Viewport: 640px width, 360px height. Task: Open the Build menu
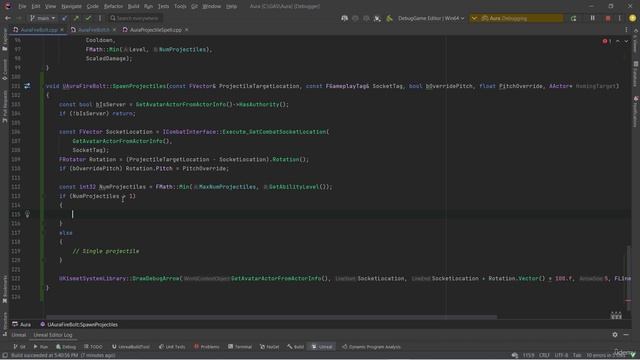(x=133, y=6)
